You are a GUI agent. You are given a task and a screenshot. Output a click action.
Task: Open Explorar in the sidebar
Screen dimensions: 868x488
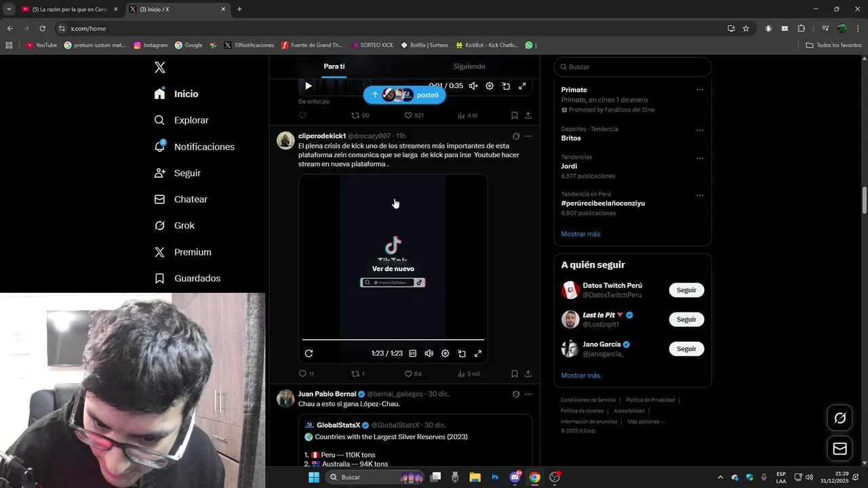pyautogui.click(x=181, y=121)
